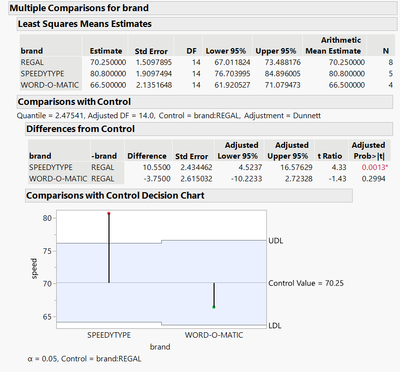
Task: Select the 4.33 t ratio value
Action: tap(339, 167)
